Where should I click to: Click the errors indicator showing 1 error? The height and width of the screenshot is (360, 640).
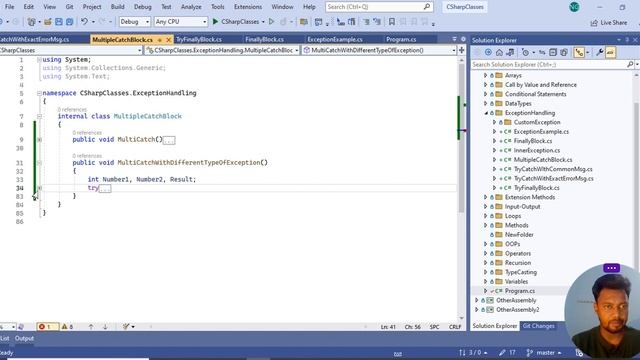click(47, 327)
